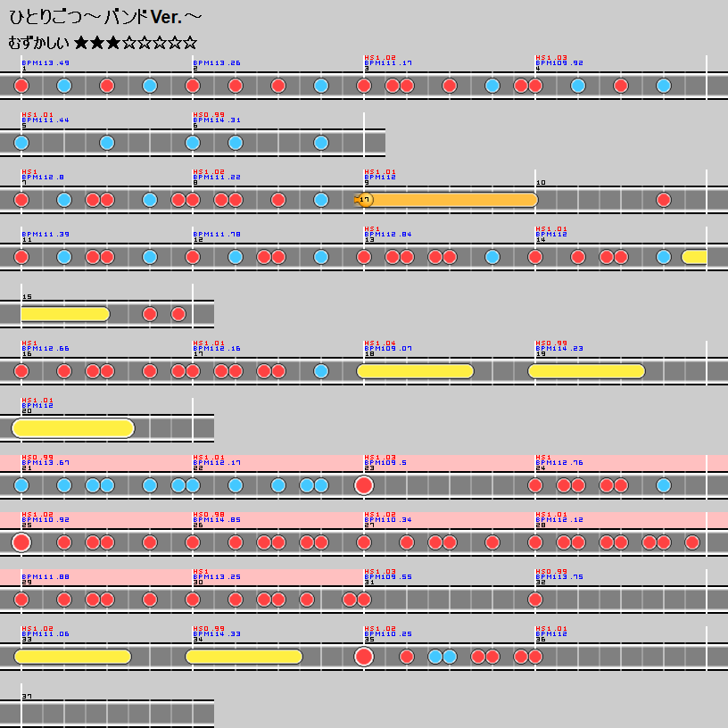The height and width of the screenshot is (728, 728).
Task: Click the first red note of measure 1
Action: [x=21, y=86]
